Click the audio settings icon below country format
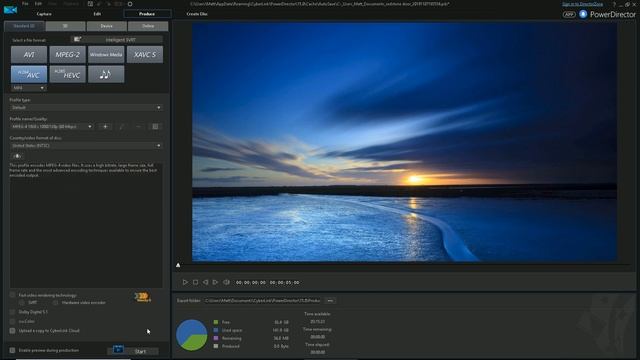Image resolution: width=640 pixels, height=360 pixels. (x=16, y=156)
